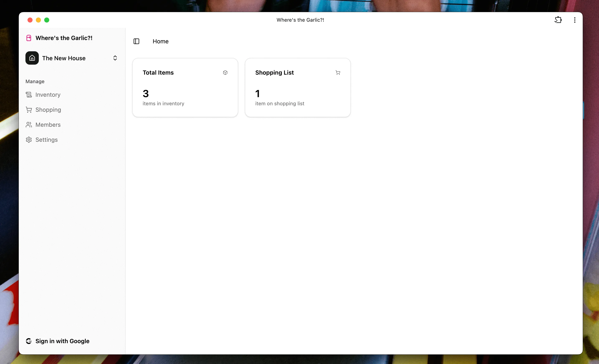
Task: Open the Members page
Action: coord(72,125)
